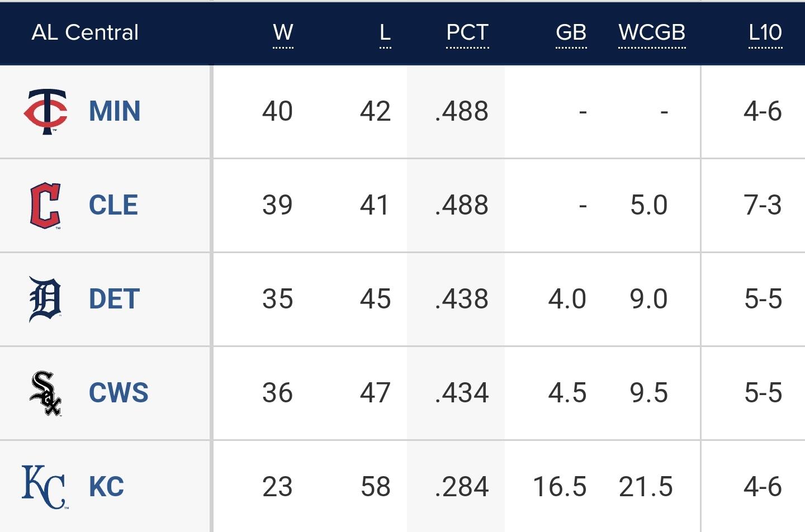Select the WCGB column header

tap(652, 32)
